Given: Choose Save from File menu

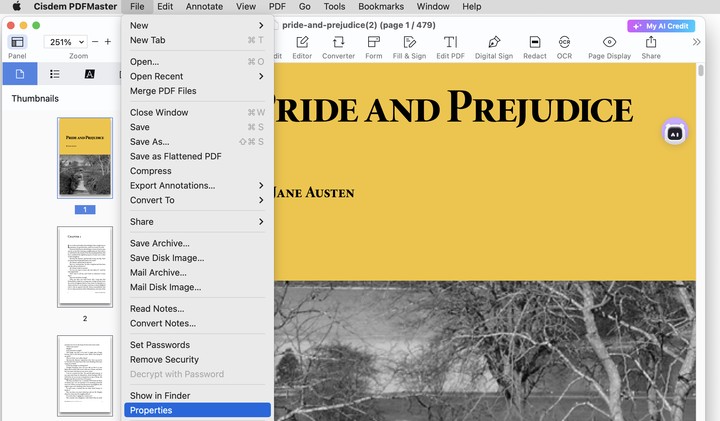Looking at the screenshot, I should point(197,127).
